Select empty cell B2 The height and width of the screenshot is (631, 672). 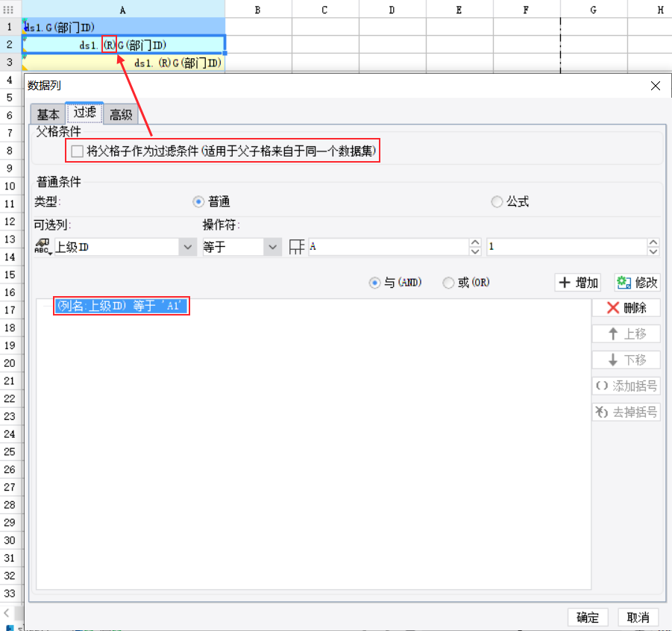tap(258, 45)
